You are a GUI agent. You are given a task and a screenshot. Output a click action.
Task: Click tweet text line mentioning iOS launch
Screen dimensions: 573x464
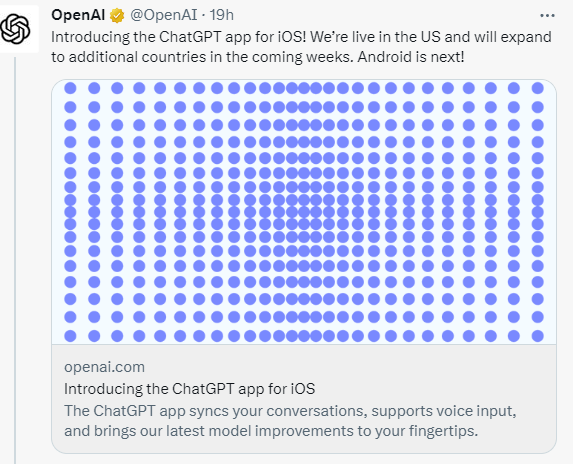coord(301,37)
